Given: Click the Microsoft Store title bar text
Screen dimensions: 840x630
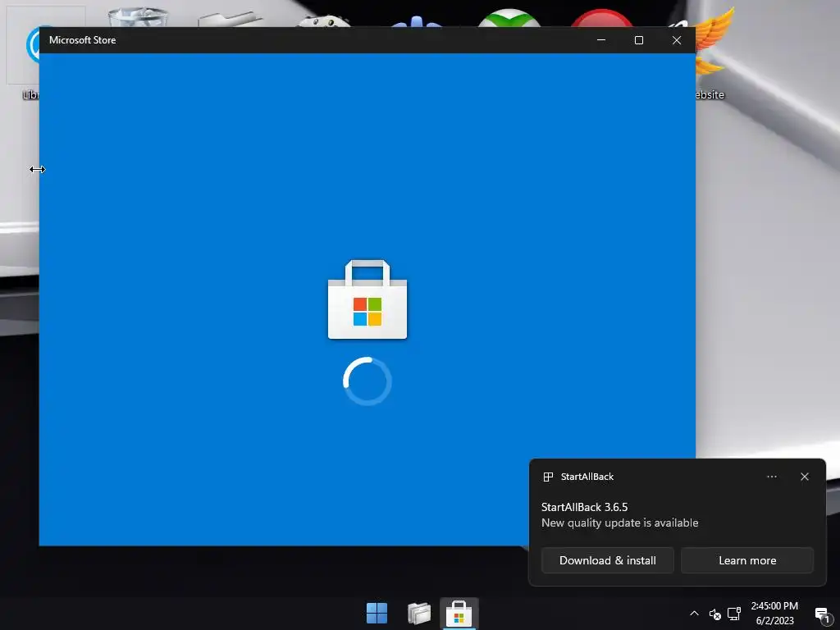Looking at the screenshot, I should point(83,40).
